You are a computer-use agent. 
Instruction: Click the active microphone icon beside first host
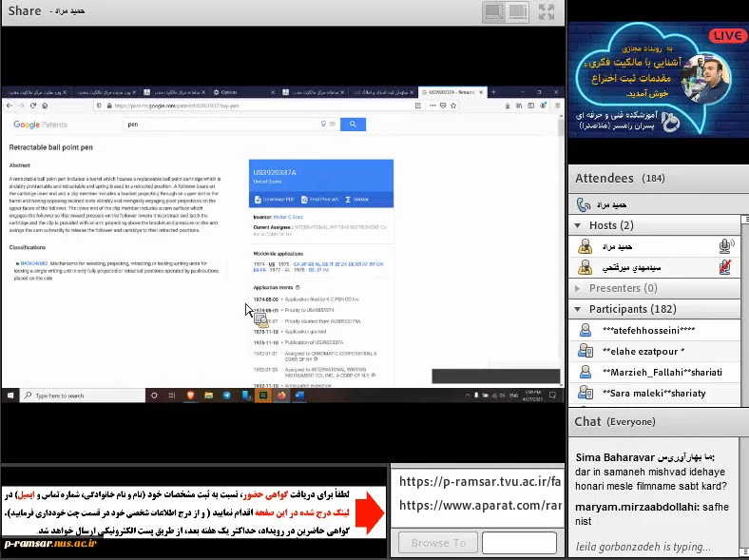click(726, 246)
